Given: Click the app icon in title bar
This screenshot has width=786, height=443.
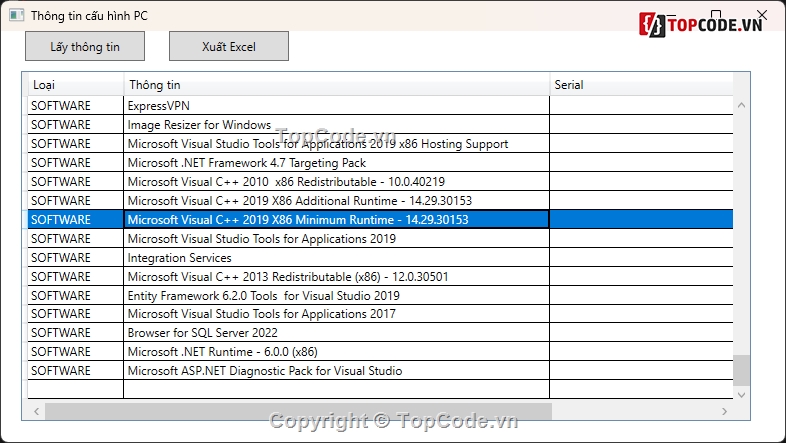Looking at the screenshot, I should [x=16, y=16].
